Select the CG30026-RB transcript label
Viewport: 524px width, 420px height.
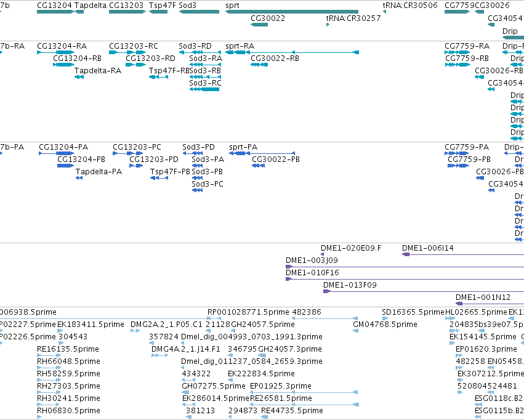(499, 70)
